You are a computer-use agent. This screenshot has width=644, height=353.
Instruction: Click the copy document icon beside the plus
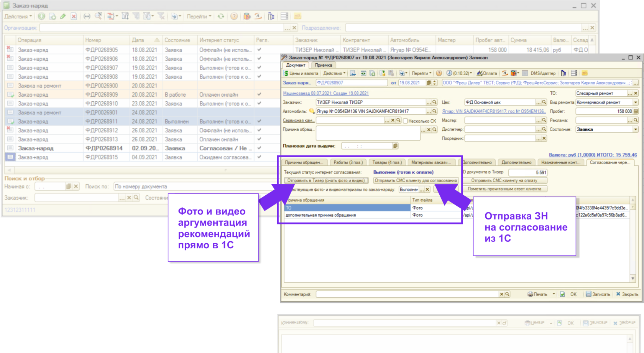[x=52, y=16]
